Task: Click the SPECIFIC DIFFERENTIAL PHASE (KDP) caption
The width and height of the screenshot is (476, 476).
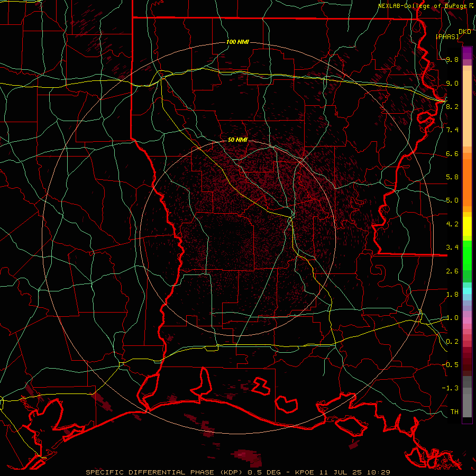Action: (x=165, y=472)
